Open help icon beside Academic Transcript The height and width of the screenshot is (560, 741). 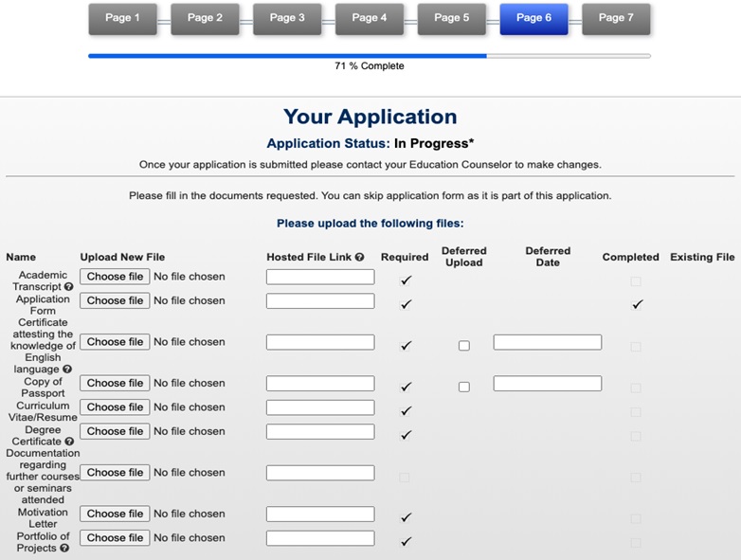tap(69, 287)
